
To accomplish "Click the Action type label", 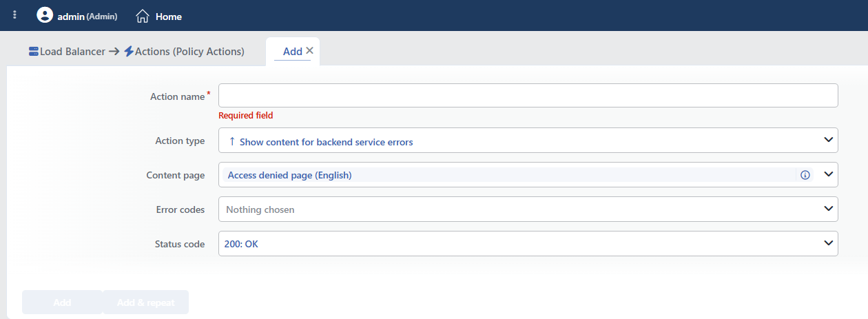I will point(180,141).
